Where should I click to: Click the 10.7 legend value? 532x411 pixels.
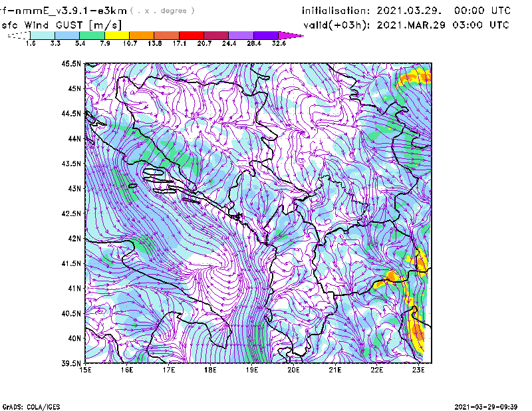click(130, 43)
